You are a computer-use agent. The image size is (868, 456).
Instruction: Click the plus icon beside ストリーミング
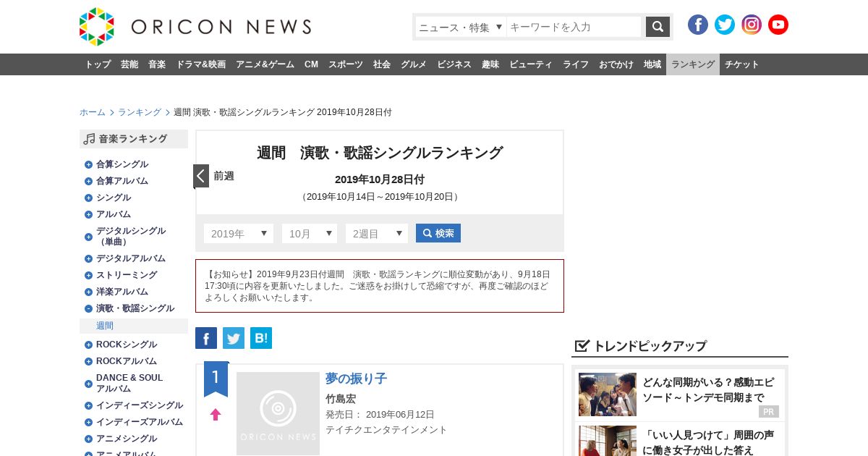88,275
